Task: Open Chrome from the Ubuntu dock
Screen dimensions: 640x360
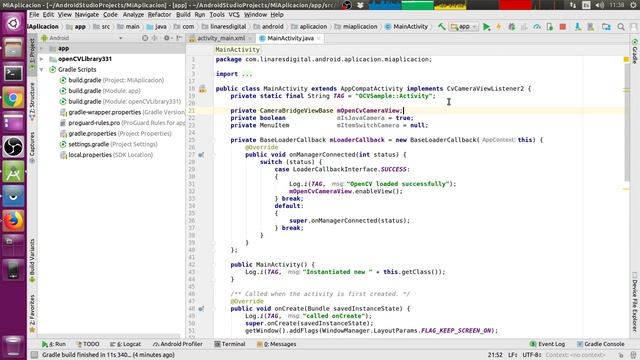Action: click(x=13, y=98)
